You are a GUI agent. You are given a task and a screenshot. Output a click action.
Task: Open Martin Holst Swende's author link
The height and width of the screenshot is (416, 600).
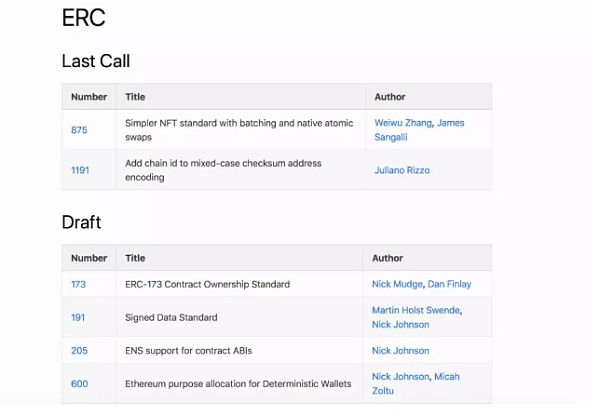point(415,310)
